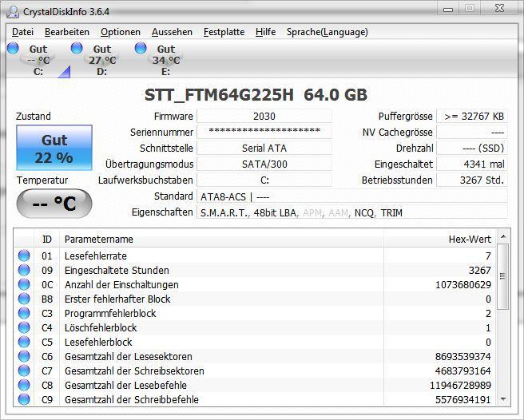
Task: Select the Lesefehlerrate row name
Action: (x=96, y=256)
